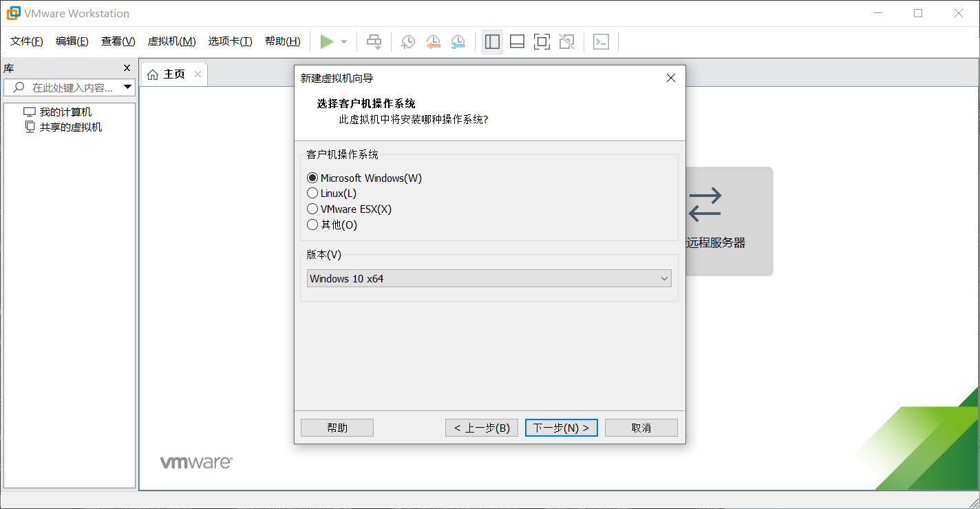The height and width of the screenshot is (509, 980).
Task: Open the 版本 Windows 10 x64 dropdown
Action: [x=489, y=278]
